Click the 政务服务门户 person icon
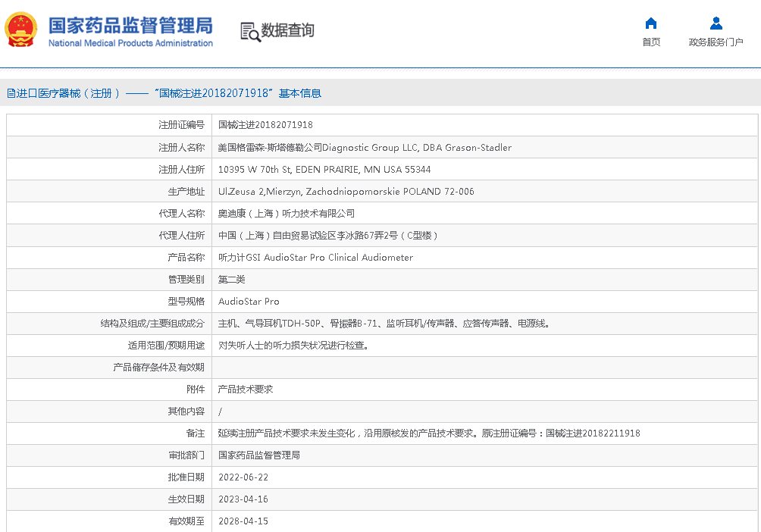The height and width of the screenshot is (532, 761). (716, 23)
